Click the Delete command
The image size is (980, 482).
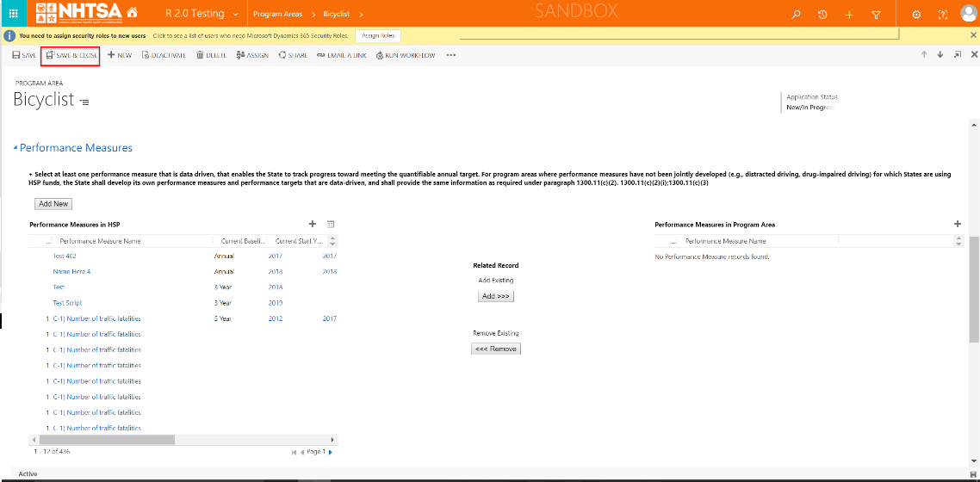pyautogui.click(x=211, y=55)
